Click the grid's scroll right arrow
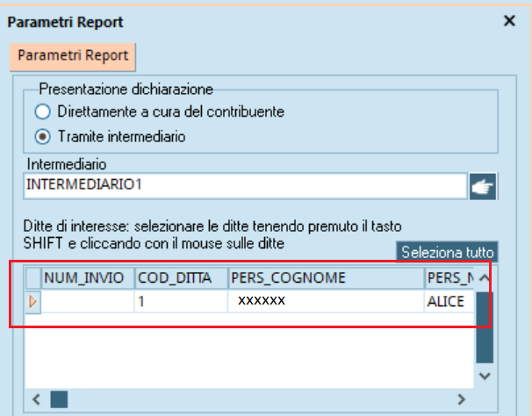The height and width of the screenshot is (416, 532). pyautogui.click(x=461, y=399)
